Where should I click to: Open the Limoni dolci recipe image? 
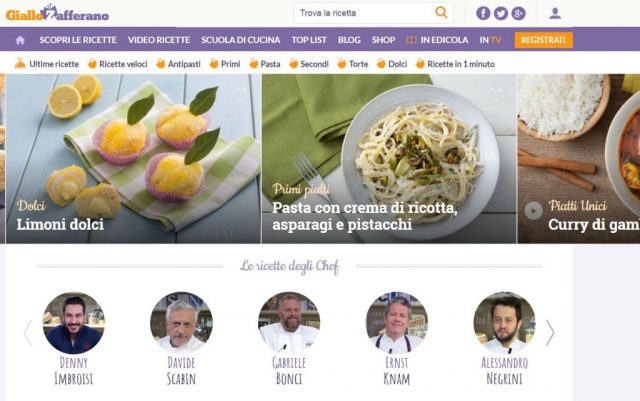point(133,159)
